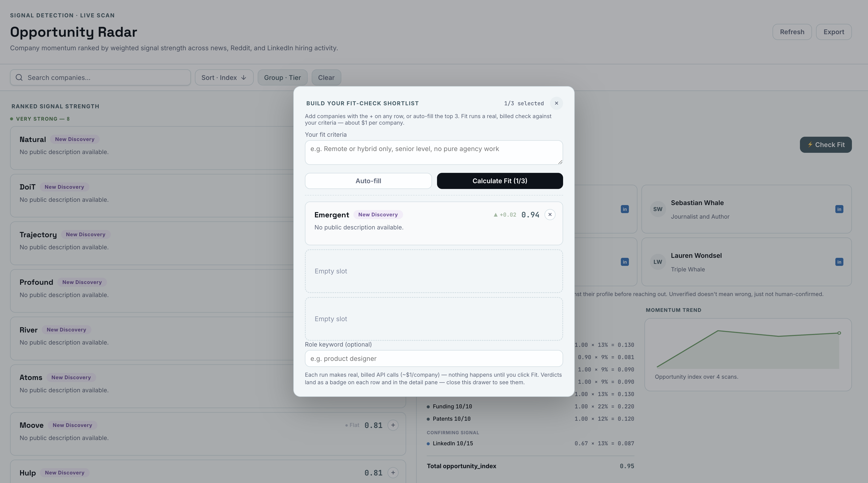This screenshot has width=868, height=483.
Task: Click the Funding 10/10 signal row
Action: pyautogui.click(x=530, y=407)
